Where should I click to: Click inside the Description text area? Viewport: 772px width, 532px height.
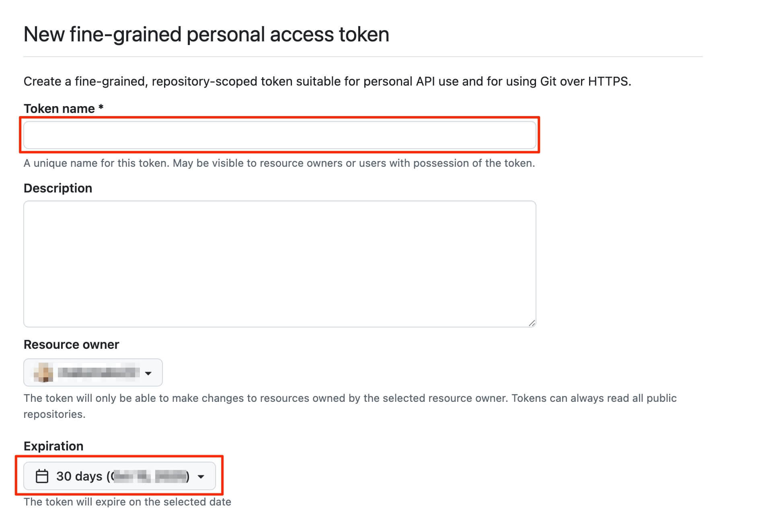tap(279, 264)
